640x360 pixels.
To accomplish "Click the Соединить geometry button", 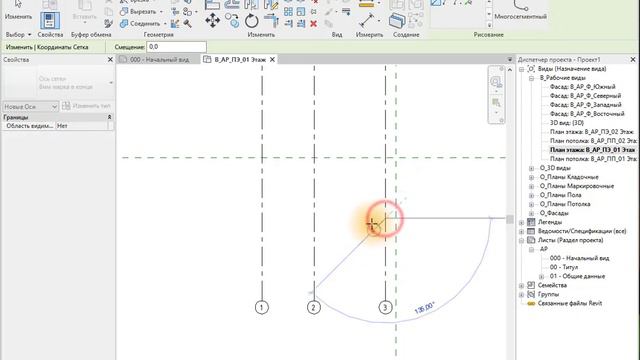I will [x=140, y=24].
